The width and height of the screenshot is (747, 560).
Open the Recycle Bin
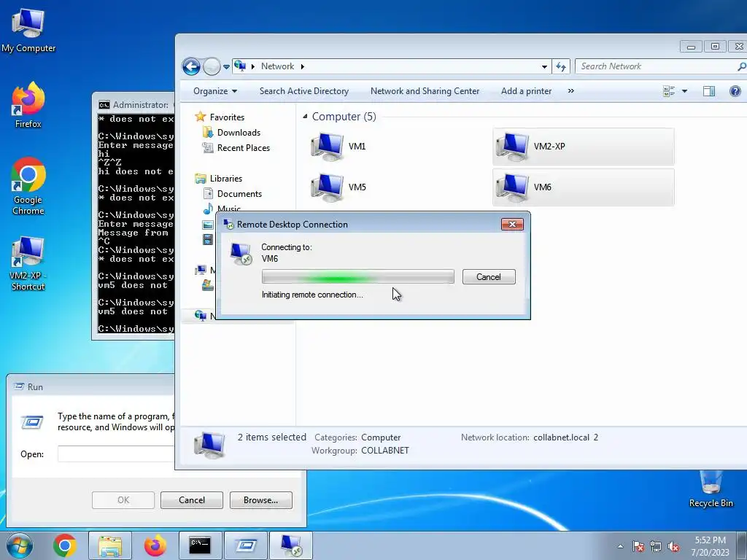click(711, 489)
